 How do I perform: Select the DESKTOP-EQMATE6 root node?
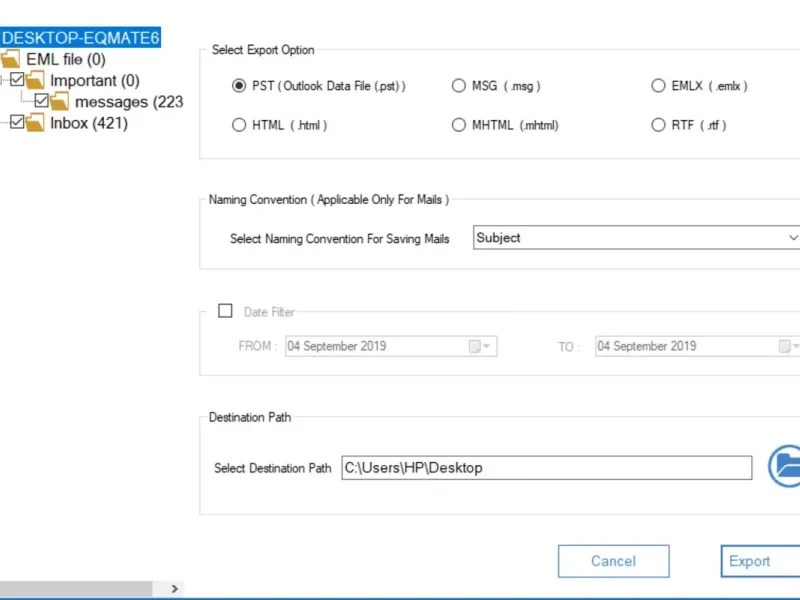[81, 38]
